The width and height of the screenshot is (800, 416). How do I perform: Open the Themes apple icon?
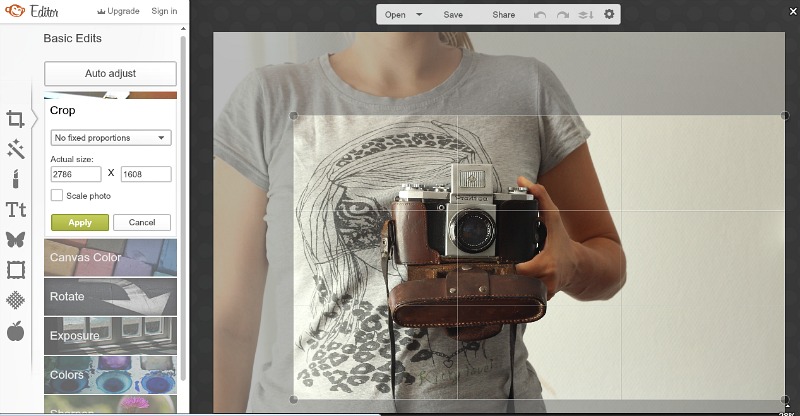click(x=16, y=330)
